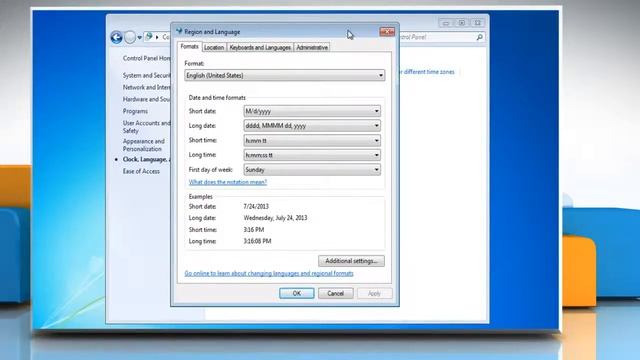Select Clock, Language category in sidebar
Viewport: 640px width, 360px height.
click(147, 159)
